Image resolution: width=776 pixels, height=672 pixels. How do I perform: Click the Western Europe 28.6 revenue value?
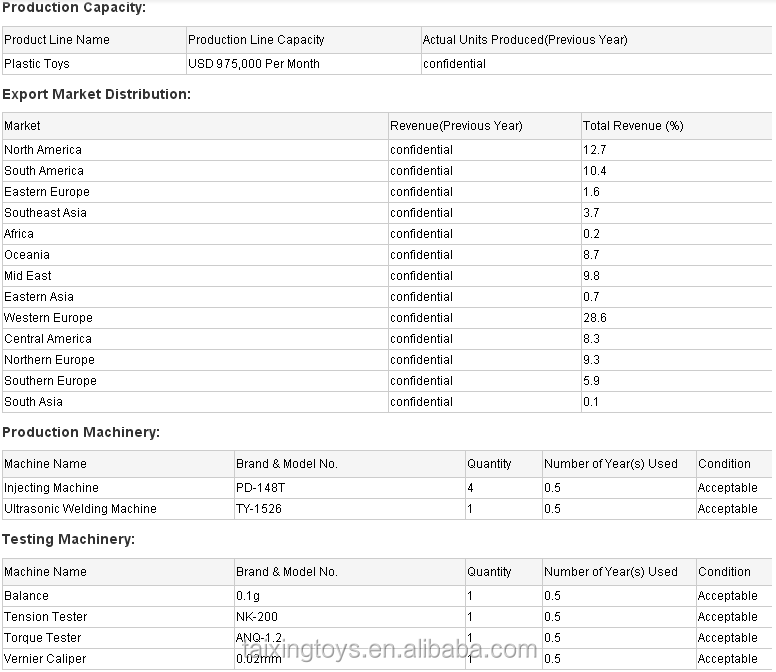(595, 318)
